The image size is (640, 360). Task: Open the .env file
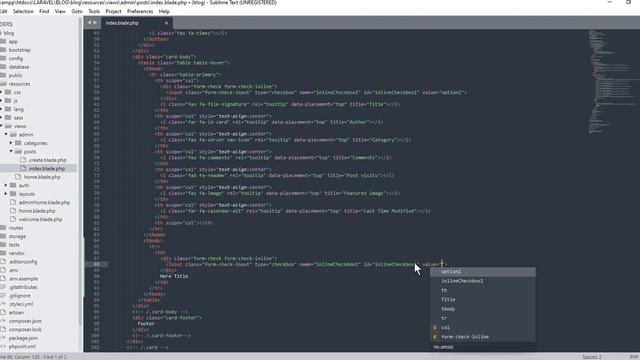pos(13,270)
